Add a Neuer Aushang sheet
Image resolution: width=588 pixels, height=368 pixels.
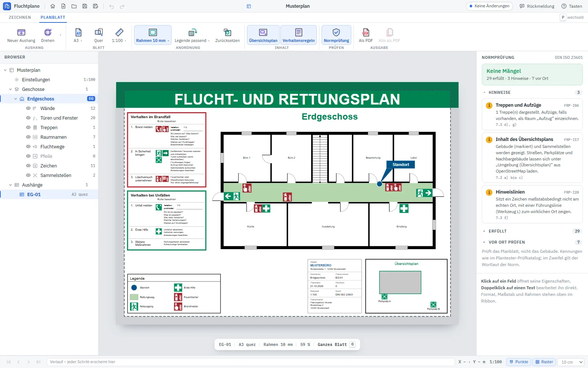point(21,35)
